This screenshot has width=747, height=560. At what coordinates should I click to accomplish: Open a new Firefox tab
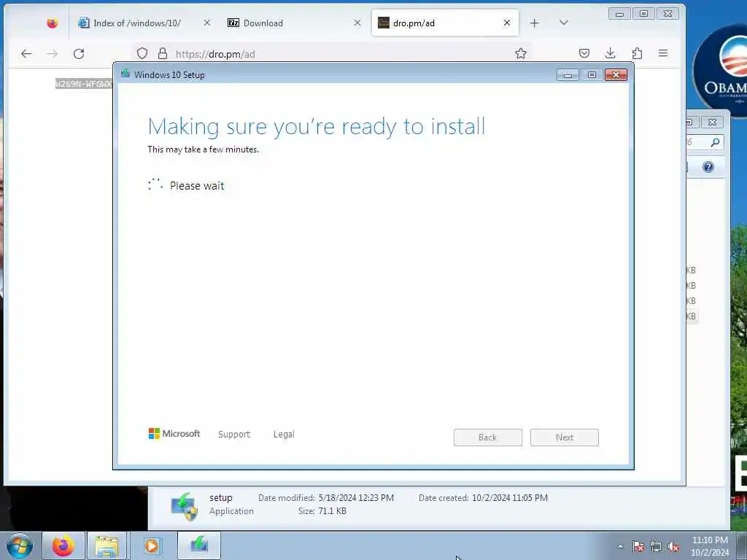[535, 23]
